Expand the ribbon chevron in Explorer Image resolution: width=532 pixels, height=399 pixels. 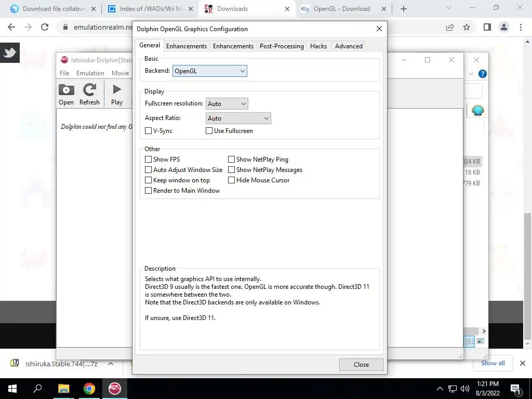coord(471,74)
